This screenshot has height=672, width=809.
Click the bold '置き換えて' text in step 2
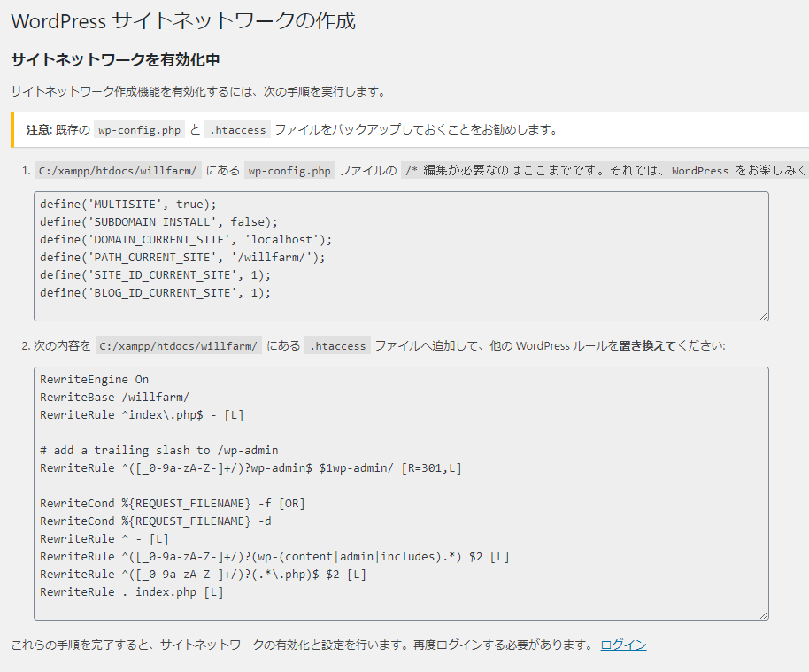point(647,346)
